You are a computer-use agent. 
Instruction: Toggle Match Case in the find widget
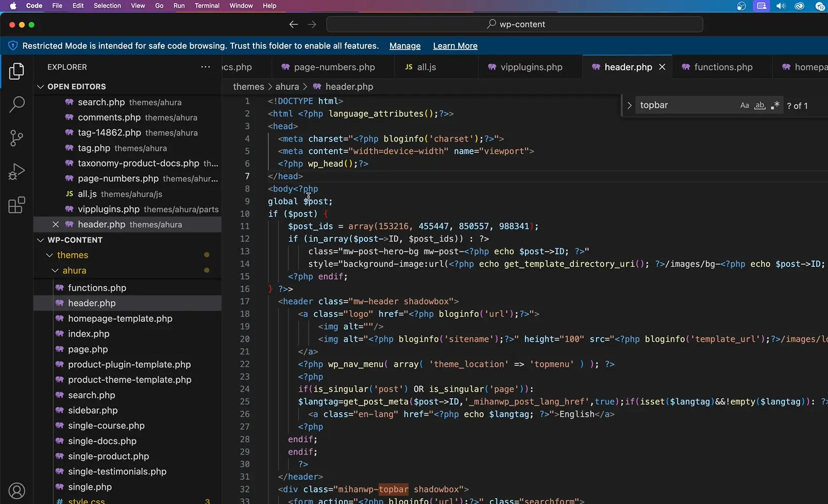[x=744, y=105]
